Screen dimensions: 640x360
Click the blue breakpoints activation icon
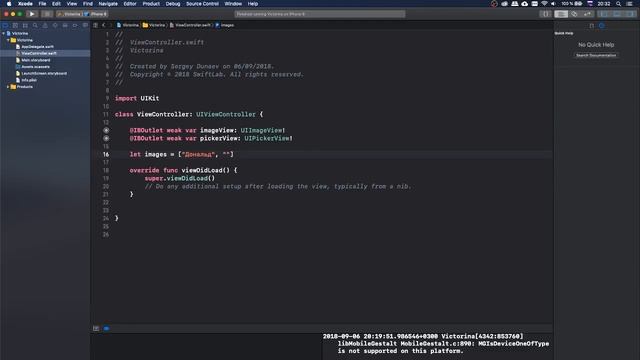tap(107, 328)
